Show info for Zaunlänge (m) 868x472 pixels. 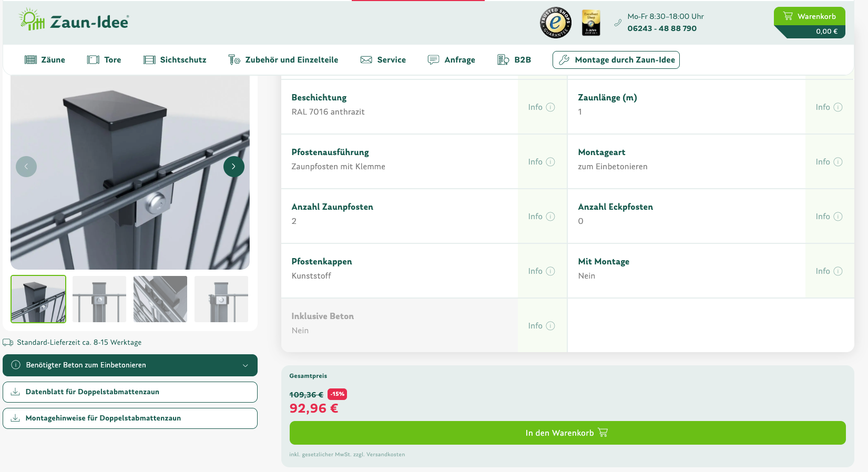tap(829, 107)
